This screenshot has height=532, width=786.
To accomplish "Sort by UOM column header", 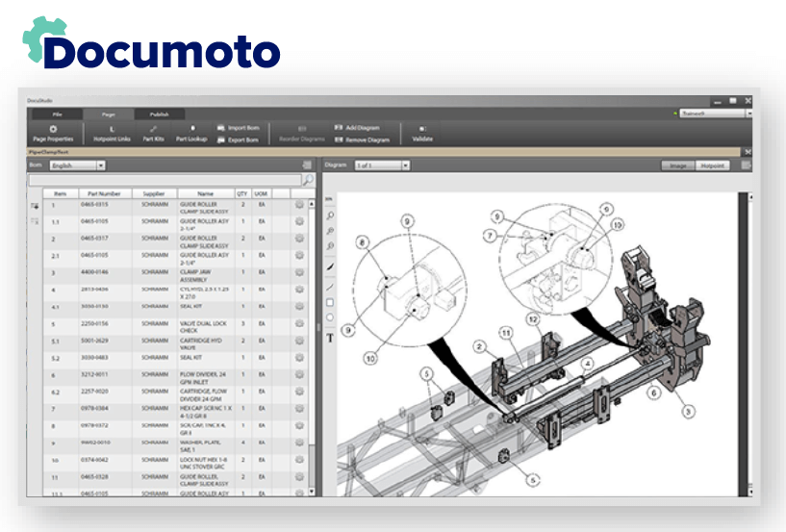I will pyautogui.click(x=261, y=193).
